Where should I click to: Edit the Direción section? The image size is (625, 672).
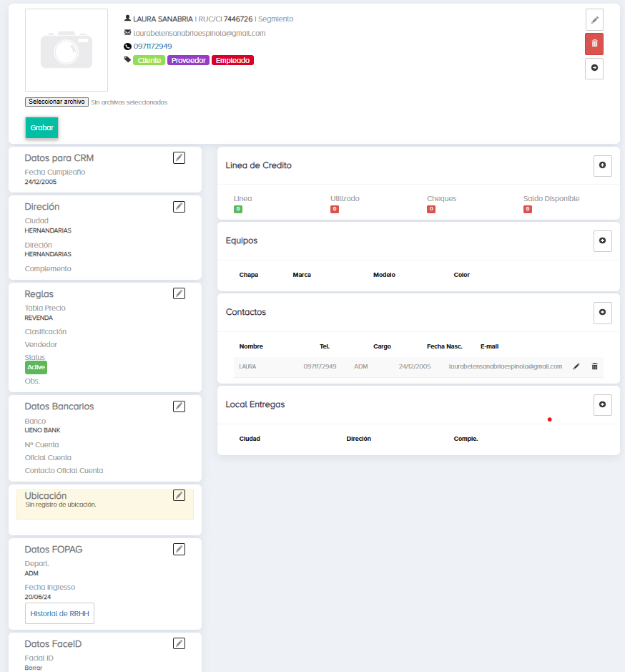click(179, 207)
